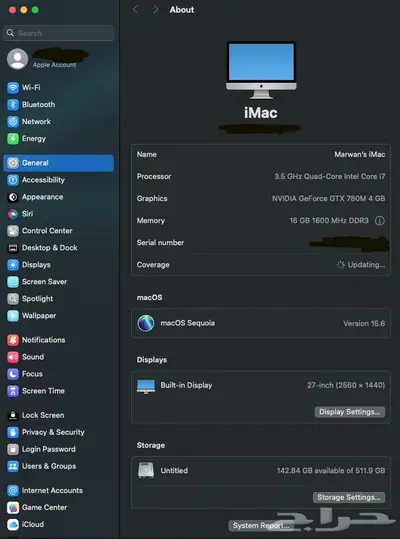Select the Network globe icon
Viewport: 400px width, 539px height.
pyautogui.click(x=13, y=122)
